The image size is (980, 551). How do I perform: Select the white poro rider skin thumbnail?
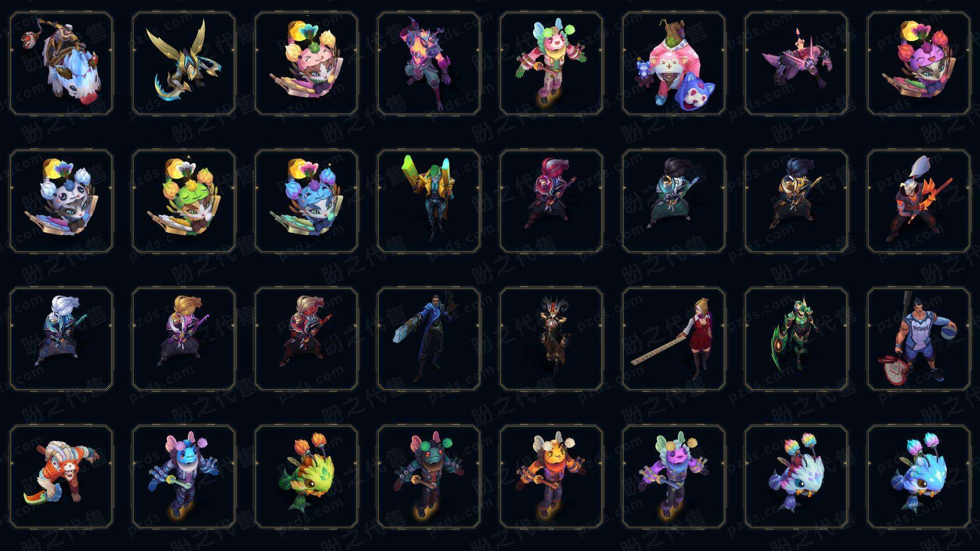(x=61, y=64)
